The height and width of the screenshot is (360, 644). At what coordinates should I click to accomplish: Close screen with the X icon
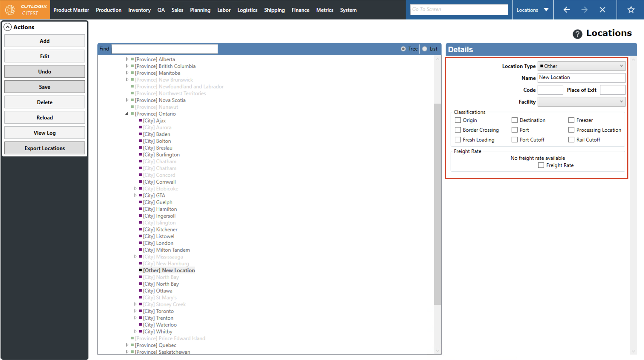tap(602, 10)
